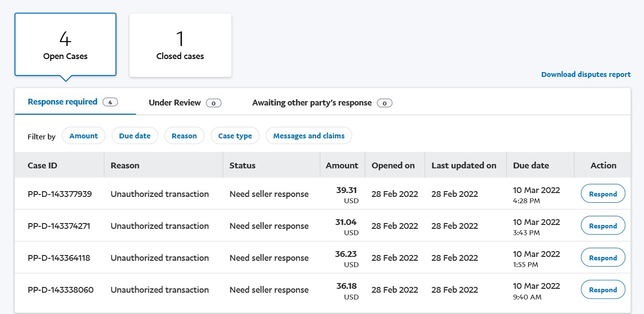Open the Amount filter
This screenshot has width=644, height=314.
tap(84, 136)
